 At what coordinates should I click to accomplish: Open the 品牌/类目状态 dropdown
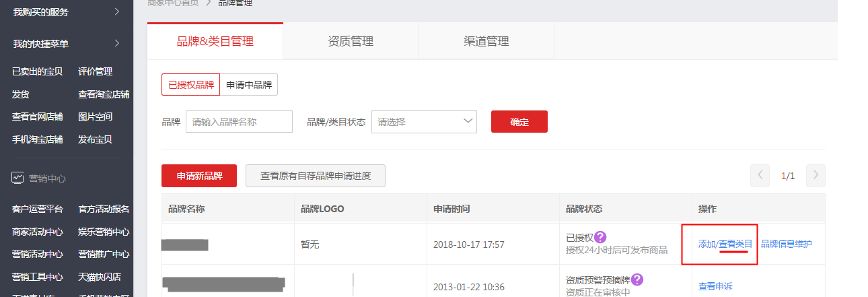(x=424, y=122)
